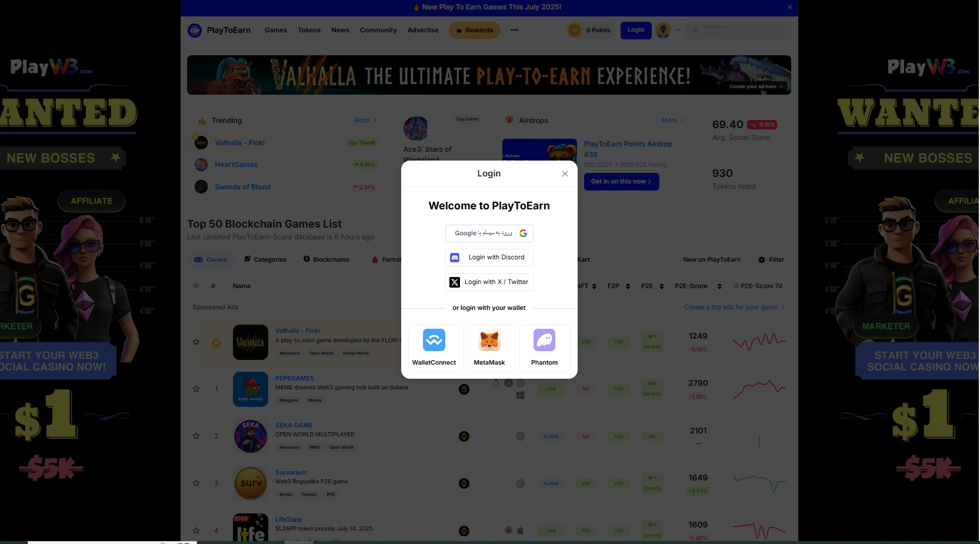Screen dimensions: 980x544
Task: Open the Tokens menu item
Action: click(309, 30)
